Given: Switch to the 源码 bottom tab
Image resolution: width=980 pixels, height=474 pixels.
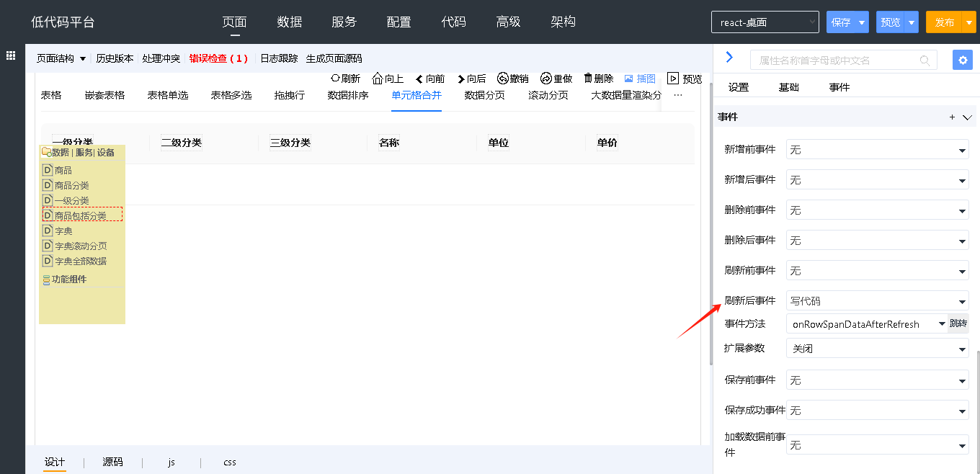Looking at the screenshot, I should tap(112, 462).
